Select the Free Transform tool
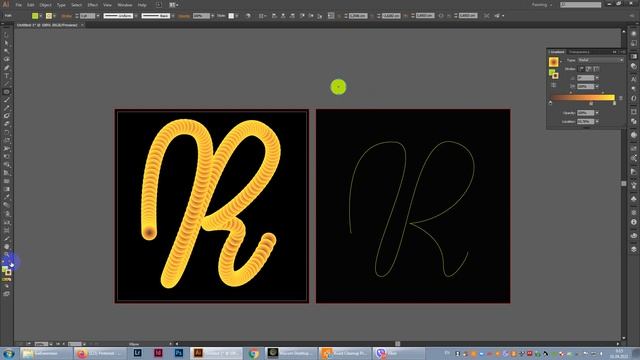 6,156
